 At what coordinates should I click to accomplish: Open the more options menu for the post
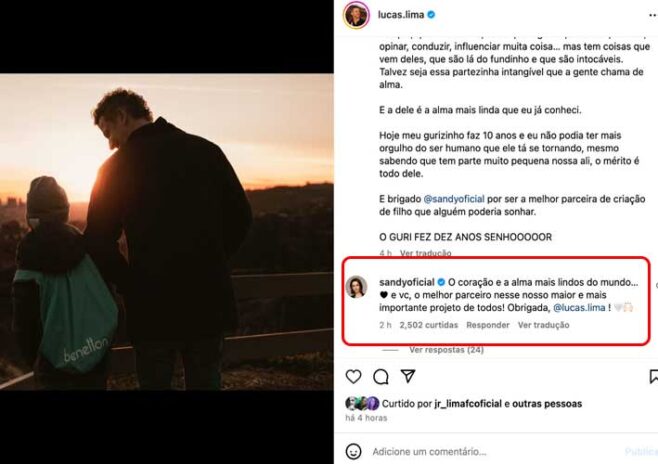pyautogui.click(x=650, y=16)
